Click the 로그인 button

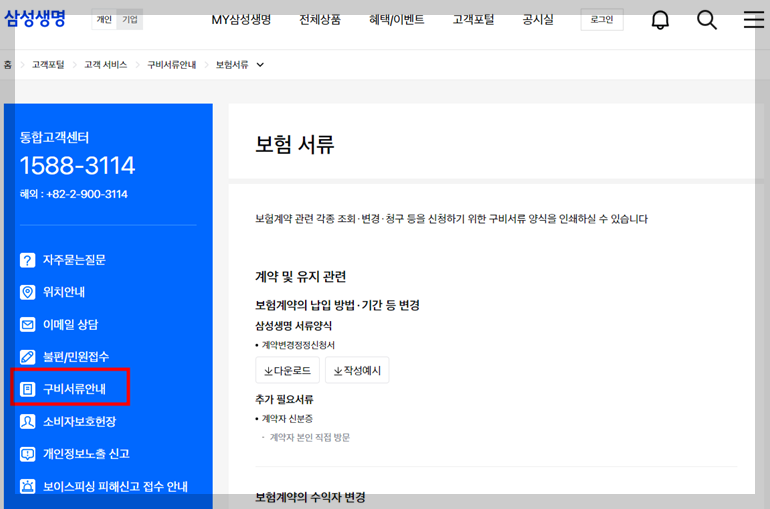point(602,20)
